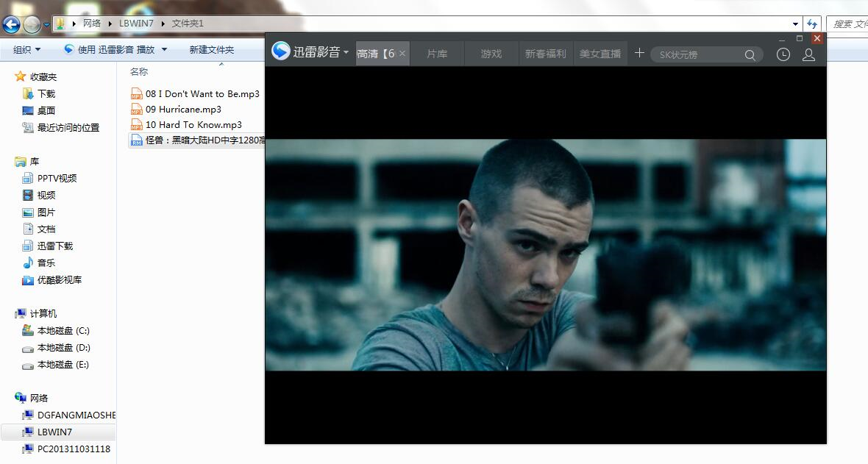This screenshot has height=464, width=868.
Task: Open 本地磁盘 (C:) drive
Action: click(63, 331)
